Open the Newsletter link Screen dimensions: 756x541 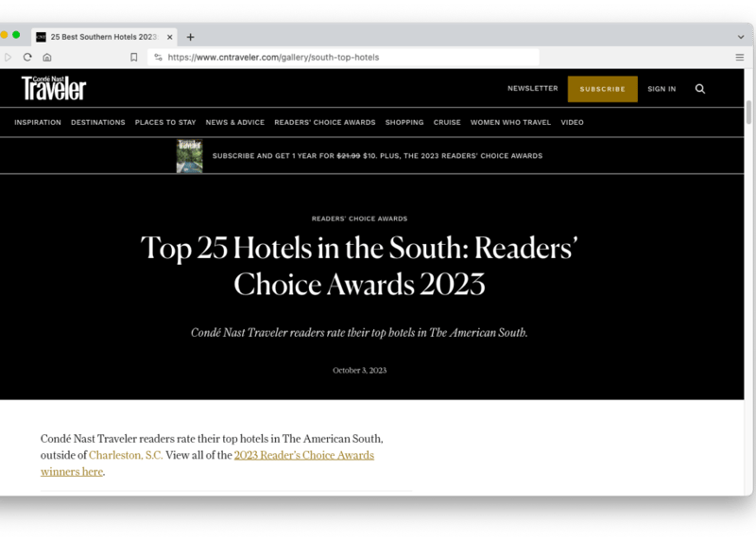click(532, 88)
